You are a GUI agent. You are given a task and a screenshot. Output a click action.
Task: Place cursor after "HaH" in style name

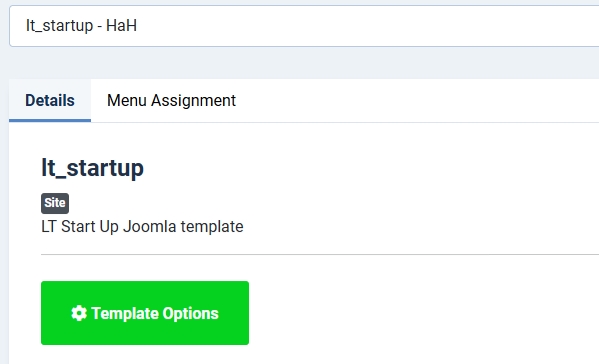click(138, 26)
